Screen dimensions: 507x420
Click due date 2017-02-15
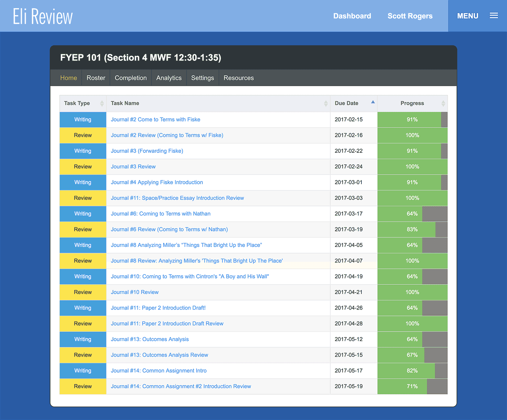coord(348,119)
